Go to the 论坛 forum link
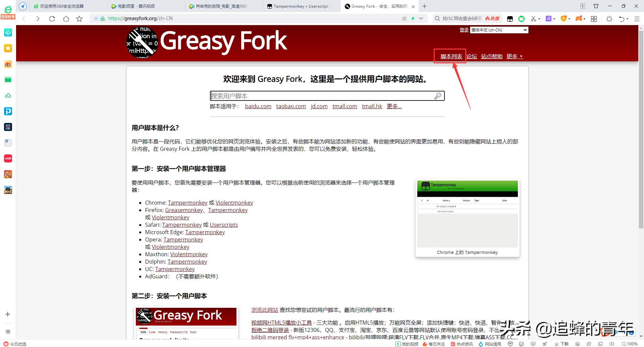The image size is (644, 347). tap(472, 56)
